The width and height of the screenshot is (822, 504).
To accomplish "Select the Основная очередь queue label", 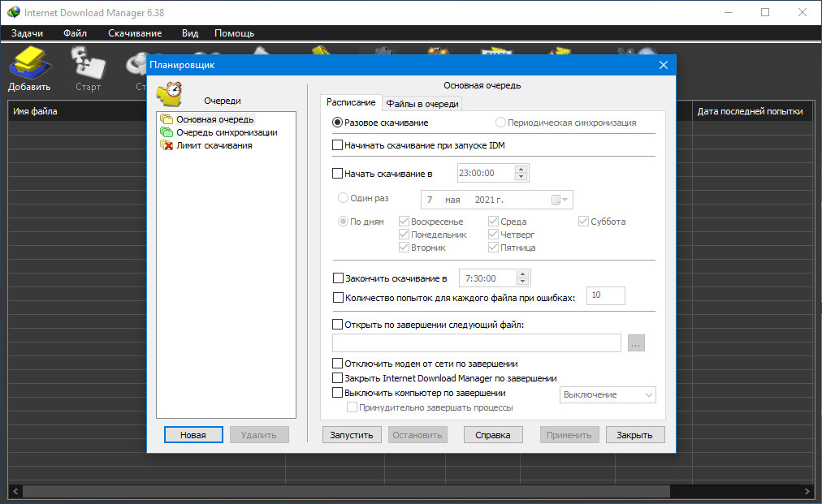I will pyautogui.click(x=215, y=119).
